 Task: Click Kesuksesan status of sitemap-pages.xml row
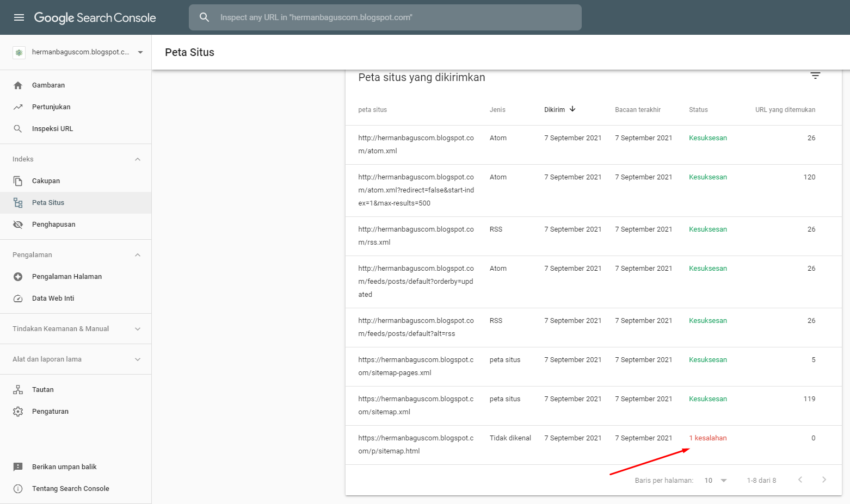[708, 360]
